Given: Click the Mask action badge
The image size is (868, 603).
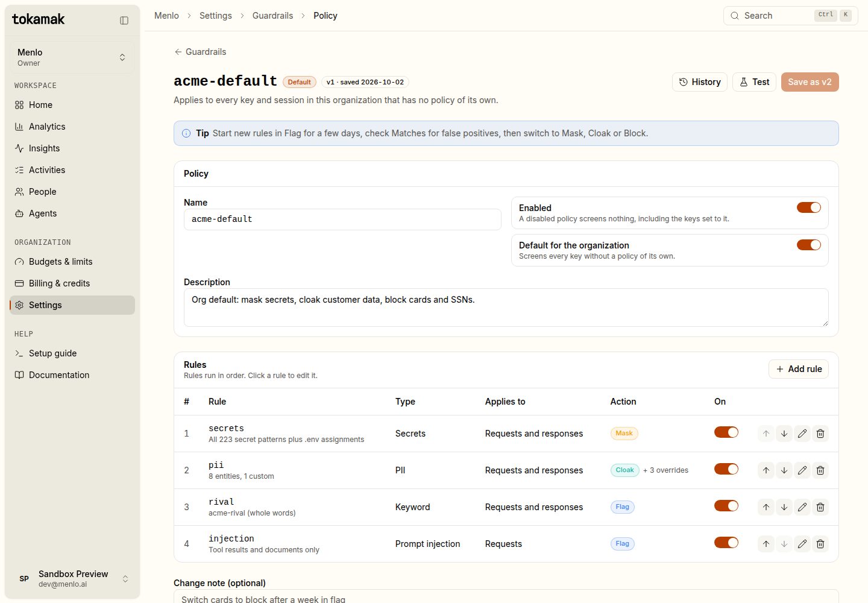Looking at the screenshot, I should coord(624,434).
